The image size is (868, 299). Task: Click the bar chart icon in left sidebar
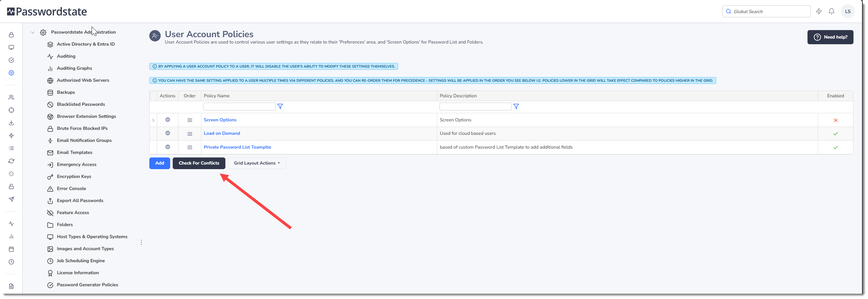(11, 236)
